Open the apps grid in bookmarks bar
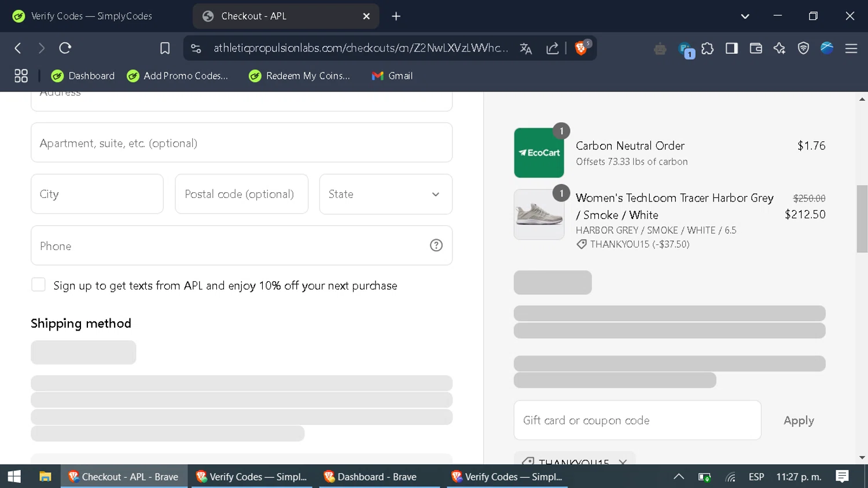Viewport: 868px width, 488px height. point(21,76)
